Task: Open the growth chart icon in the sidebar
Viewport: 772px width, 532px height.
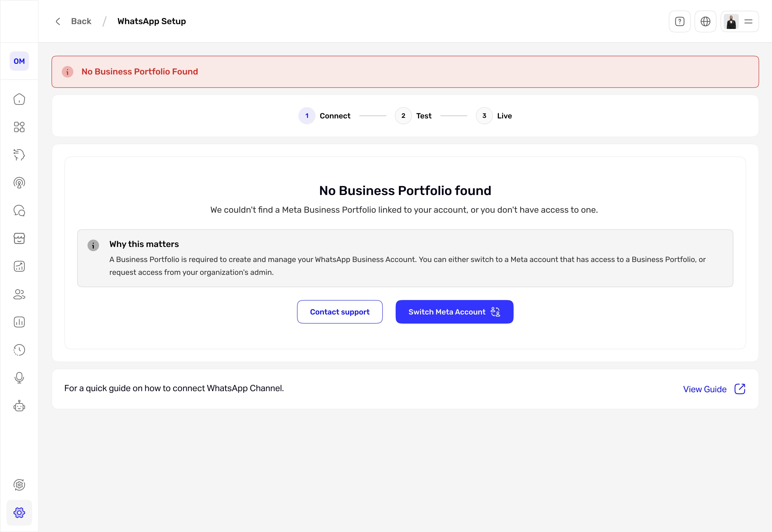Action: [19, 266]
